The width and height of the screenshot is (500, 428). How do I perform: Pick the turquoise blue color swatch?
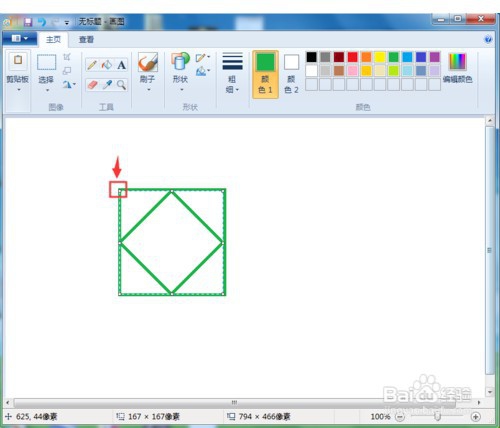pos(407,57)
